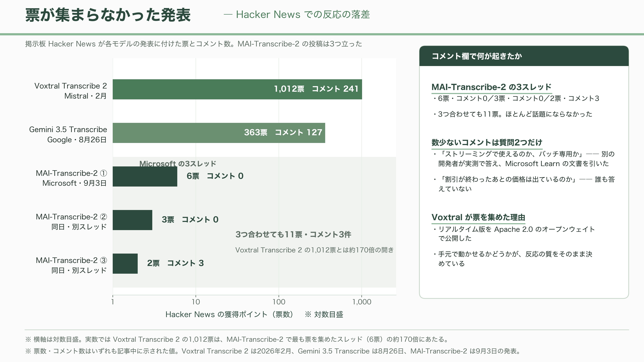This screenshot has height=362, width=644.
Task: Select the footnote beginning '※ 票数・コメント数は'
Action: pos(273,351)
